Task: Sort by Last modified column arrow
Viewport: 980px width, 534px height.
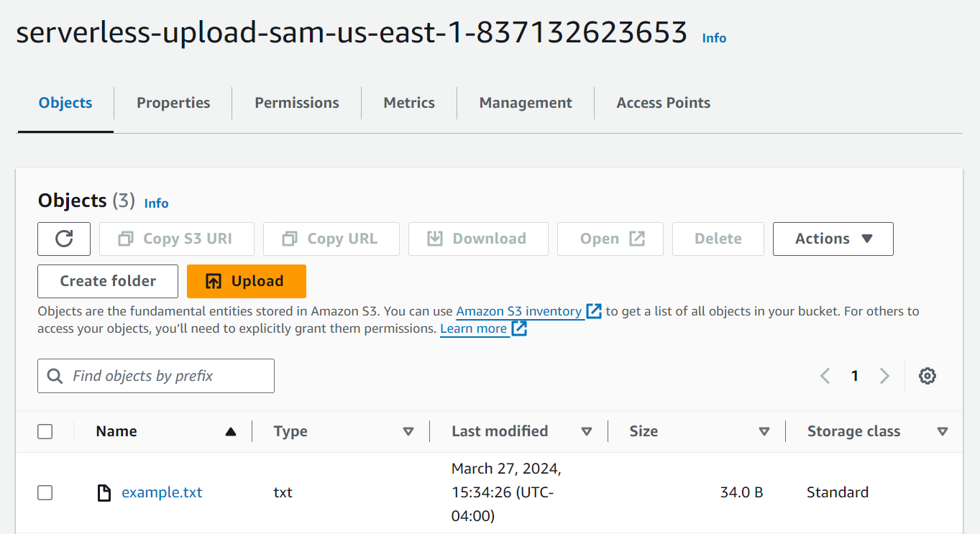Action: [586, 432]
